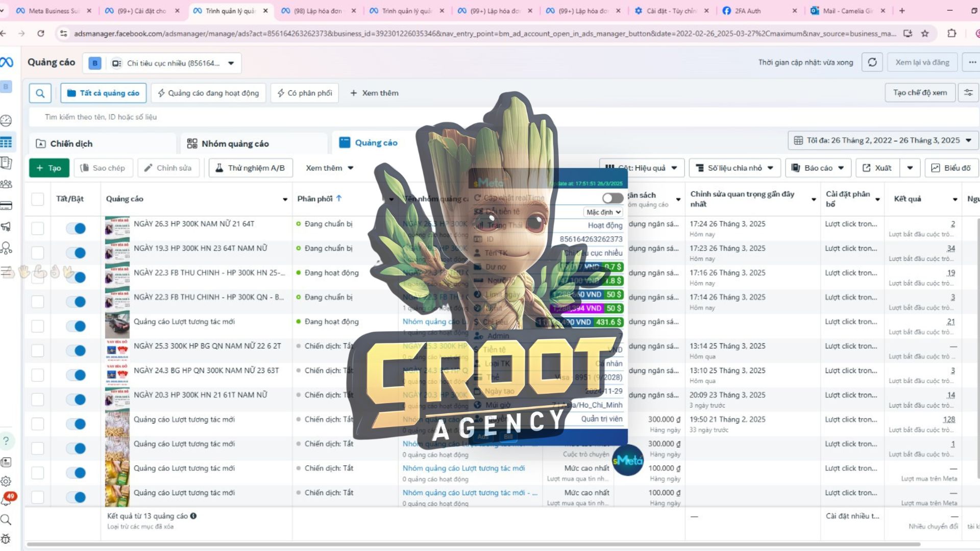Open the Quảng cáo column header dropdown
Screen dimensions: 980x551
(x=285, y=199)
